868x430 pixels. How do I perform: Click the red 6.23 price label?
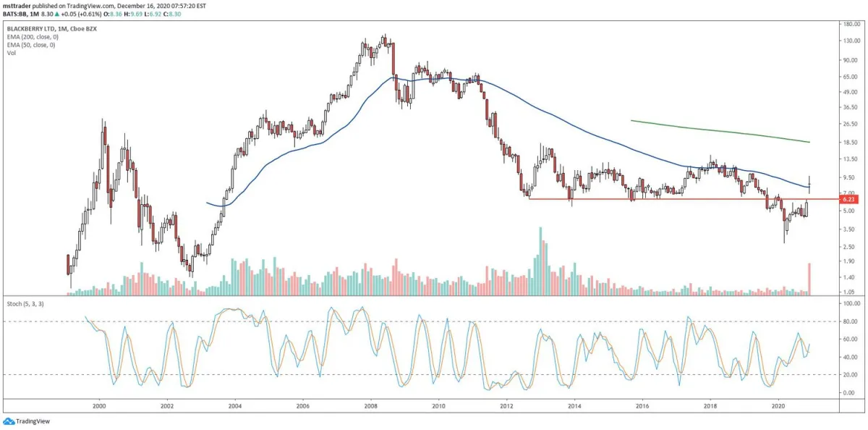coord(849,198)
